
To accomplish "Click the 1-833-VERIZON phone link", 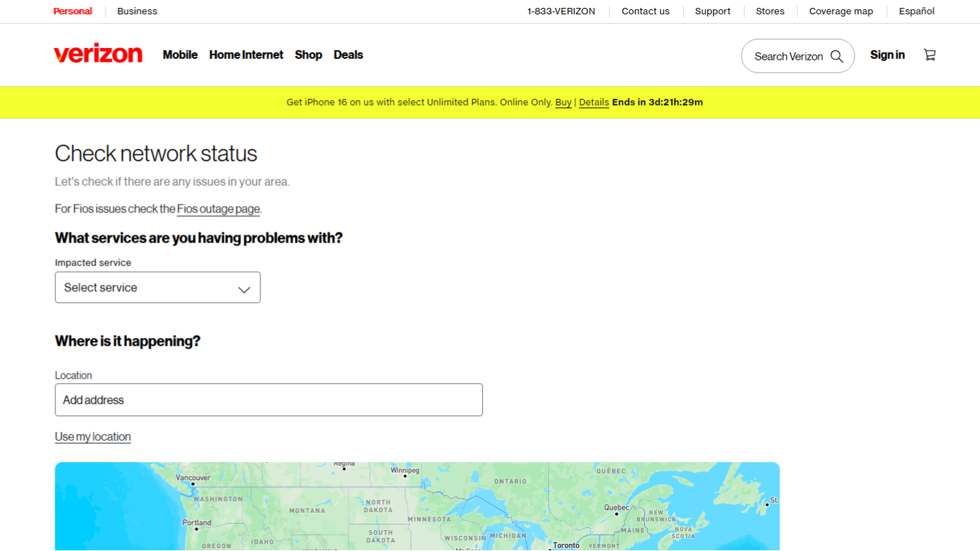I will pyautogui.click(x=561, y=11).
